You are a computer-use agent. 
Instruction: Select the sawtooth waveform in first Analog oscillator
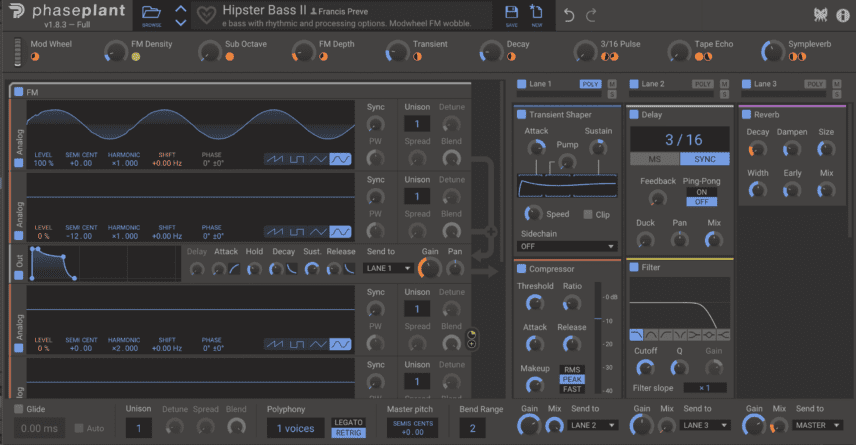(x=275, y=159)
